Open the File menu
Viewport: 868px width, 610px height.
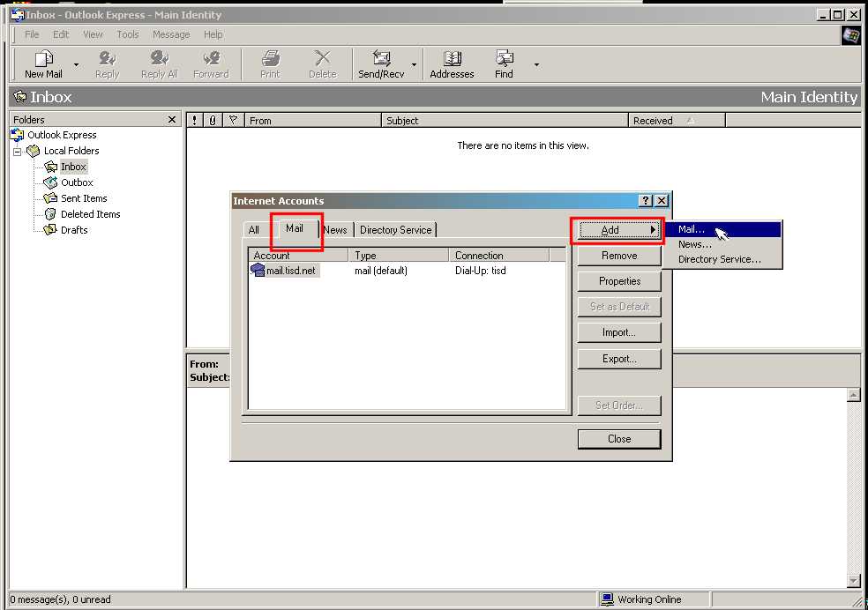[32, 34]
